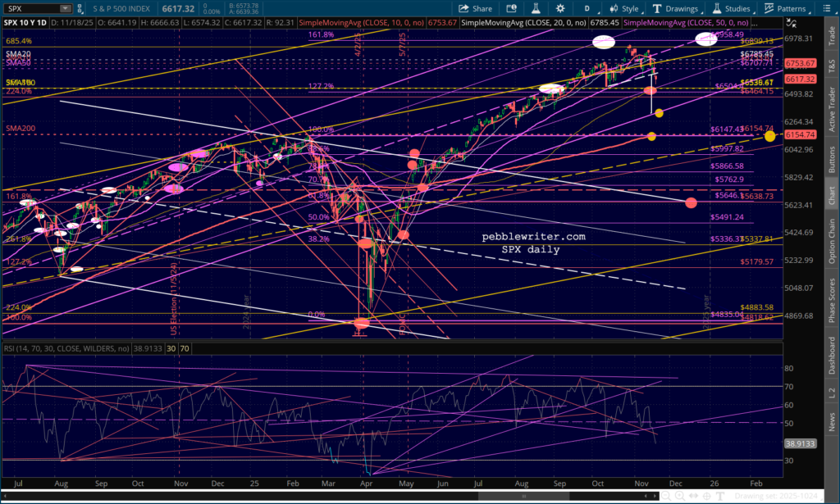Image resolution: width=840 pixels, height=504 pixels.
Task: Click the zoom out magnifier icon
Action: (x=666, y=496)
